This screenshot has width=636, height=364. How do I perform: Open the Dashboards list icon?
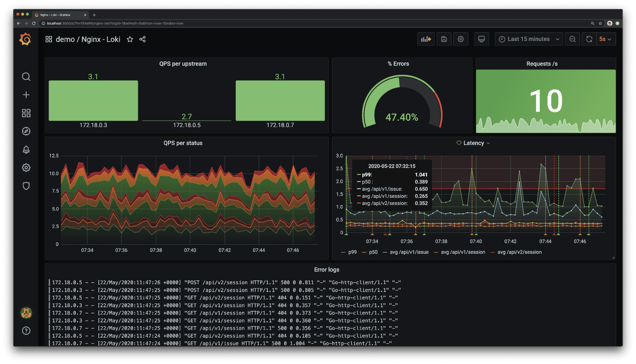coord(26,113)
